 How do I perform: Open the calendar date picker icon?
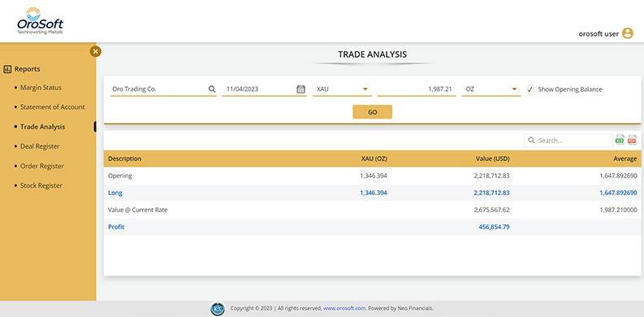click(301, 89)
